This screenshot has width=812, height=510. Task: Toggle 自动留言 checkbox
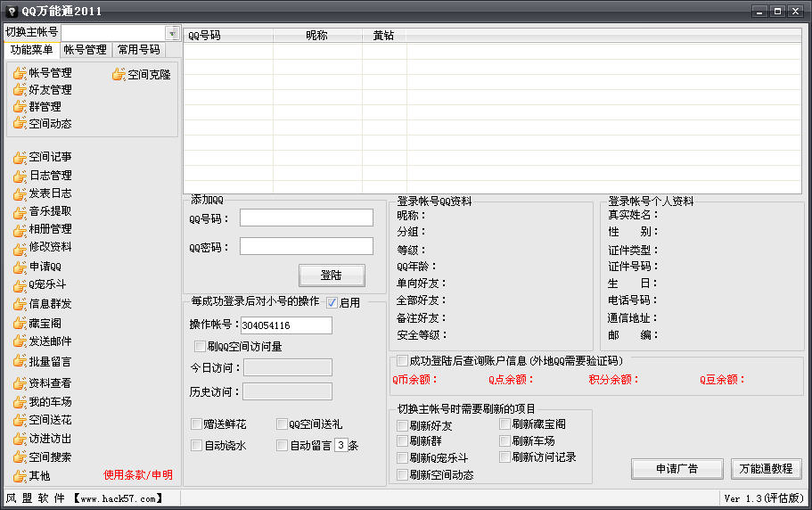[283, 445]
